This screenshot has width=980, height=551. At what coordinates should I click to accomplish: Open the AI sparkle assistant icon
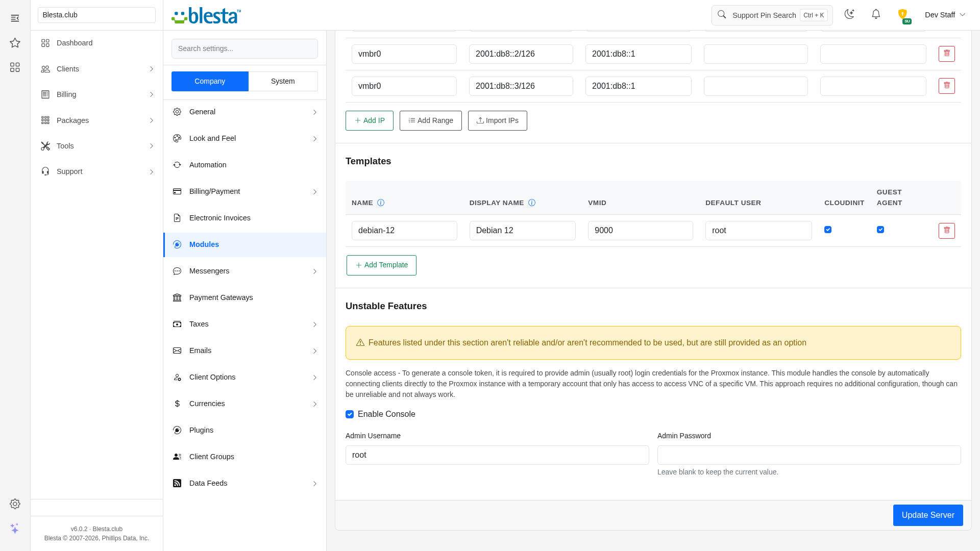pos(15,529)
